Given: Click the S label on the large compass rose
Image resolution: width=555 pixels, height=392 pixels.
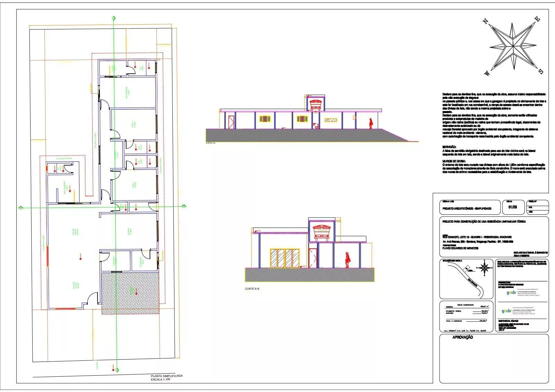Looking at the screenshot, I should coord(540,71).
